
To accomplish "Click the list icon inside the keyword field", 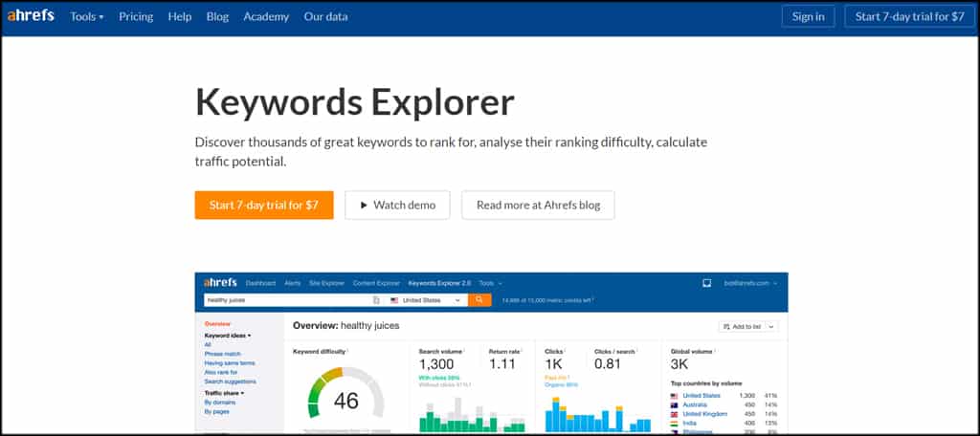I will pos(376,300).
